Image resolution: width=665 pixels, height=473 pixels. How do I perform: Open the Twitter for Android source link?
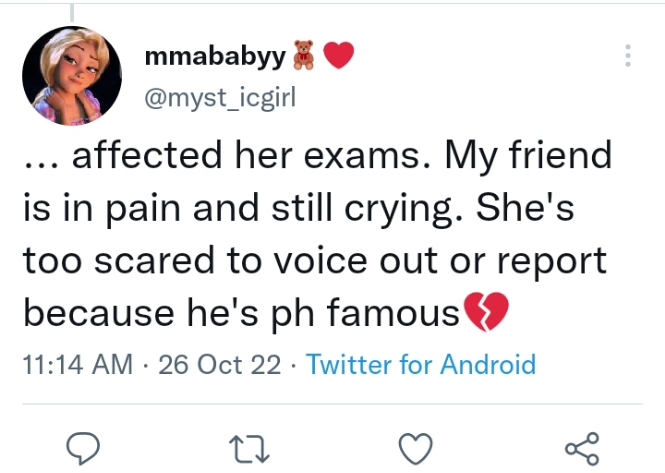(x=421, y=364)
